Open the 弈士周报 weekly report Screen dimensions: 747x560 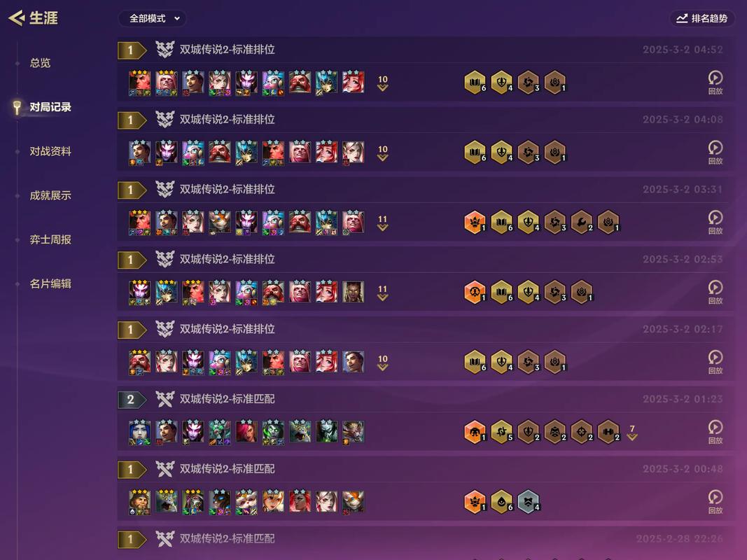tap(50, 239)
